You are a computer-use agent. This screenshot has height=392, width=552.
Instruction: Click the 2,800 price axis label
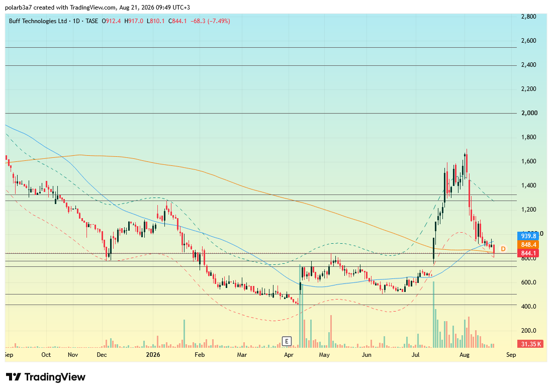coord(528,17)
